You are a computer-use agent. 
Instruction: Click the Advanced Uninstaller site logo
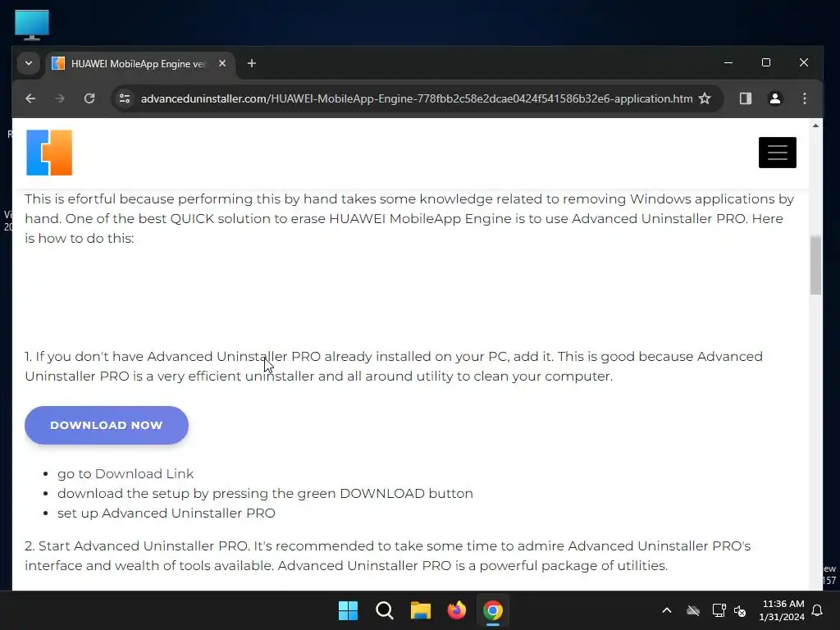pos(49,153)
